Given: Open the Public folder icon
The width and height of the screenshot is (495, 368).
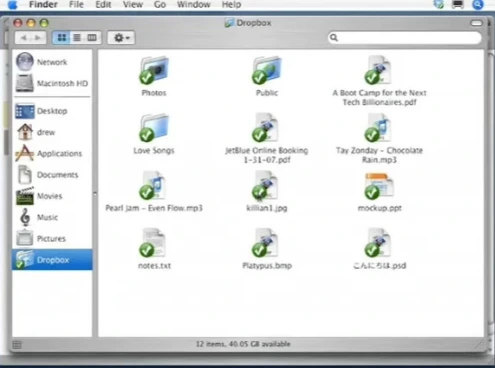Looking at the screenshot, I should tap(267, 70).
